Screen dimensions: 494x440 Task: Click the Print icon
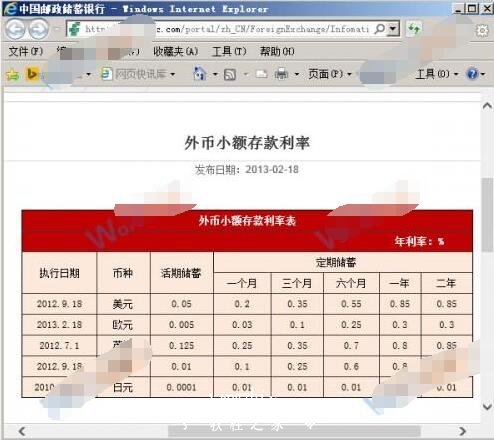pos(281,74)
